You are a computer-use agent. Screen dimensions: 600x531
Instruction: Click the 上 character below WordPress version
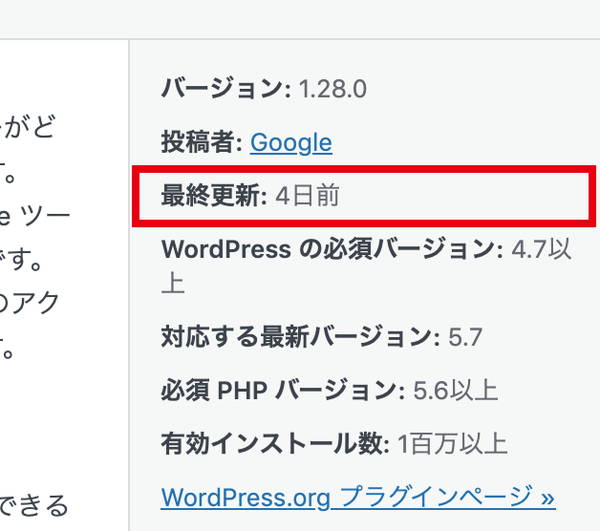click(173, 283)
